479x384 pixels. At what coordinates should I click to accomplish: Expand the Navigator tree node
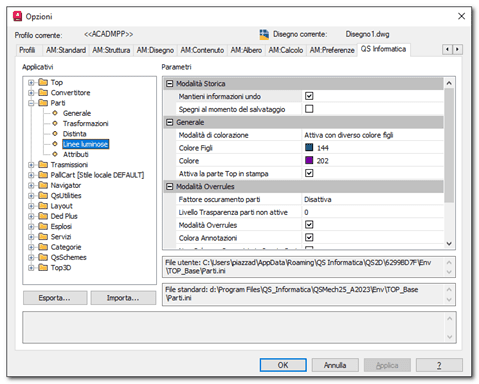31,185
